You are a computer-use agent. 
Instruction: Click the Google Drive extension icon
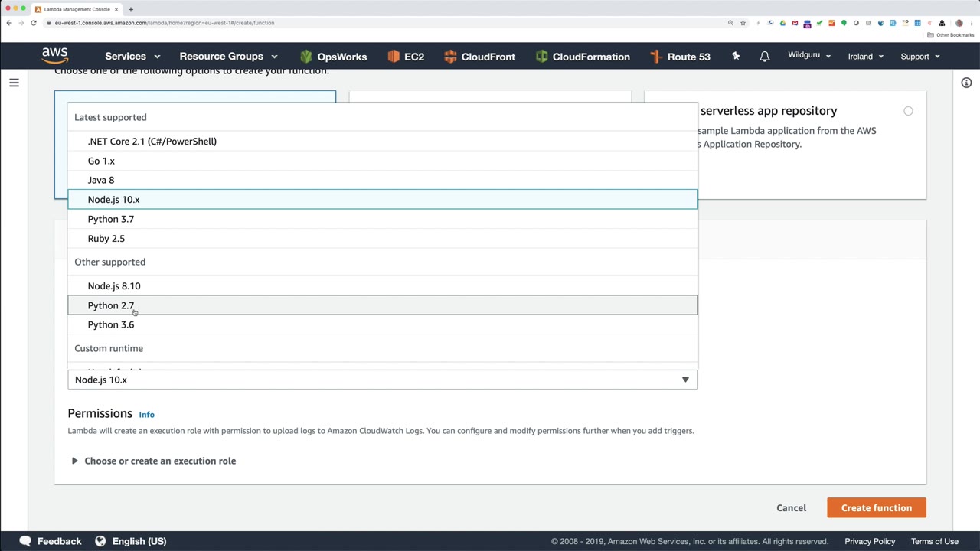point(782,23)
